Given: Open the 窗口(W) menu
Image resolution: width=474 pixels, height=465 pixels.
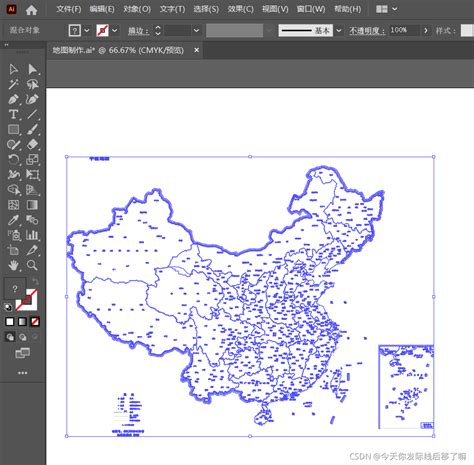Looking at the screenshot, I should (x=311, y=9).
